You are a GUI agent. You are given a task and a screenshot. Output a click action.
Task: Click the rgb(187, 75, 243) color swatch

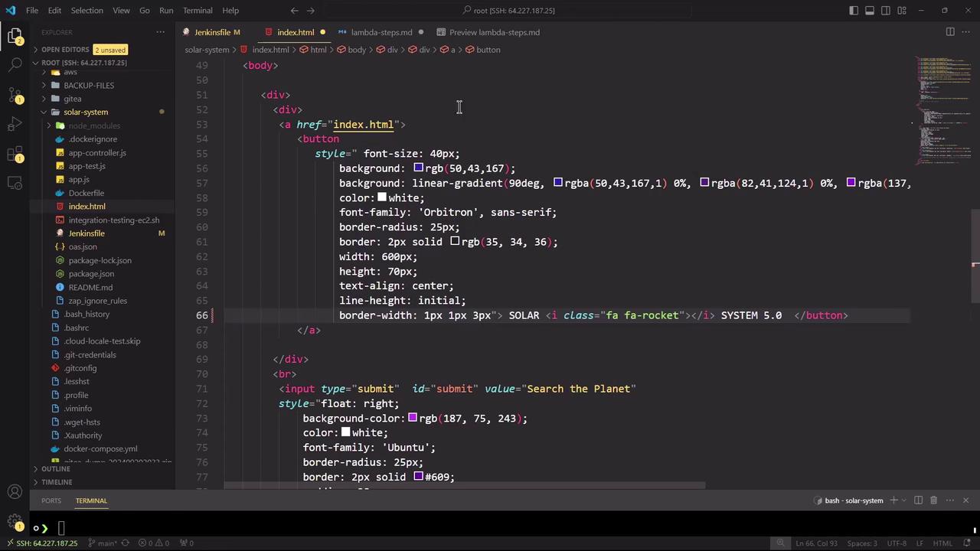pos(413,419)
